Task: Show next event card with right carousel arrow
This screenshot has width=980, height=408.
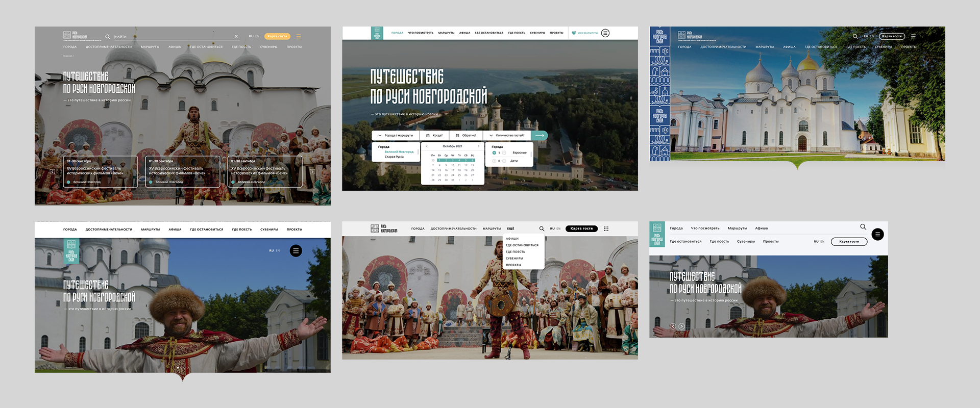Action: click(312, 172)
